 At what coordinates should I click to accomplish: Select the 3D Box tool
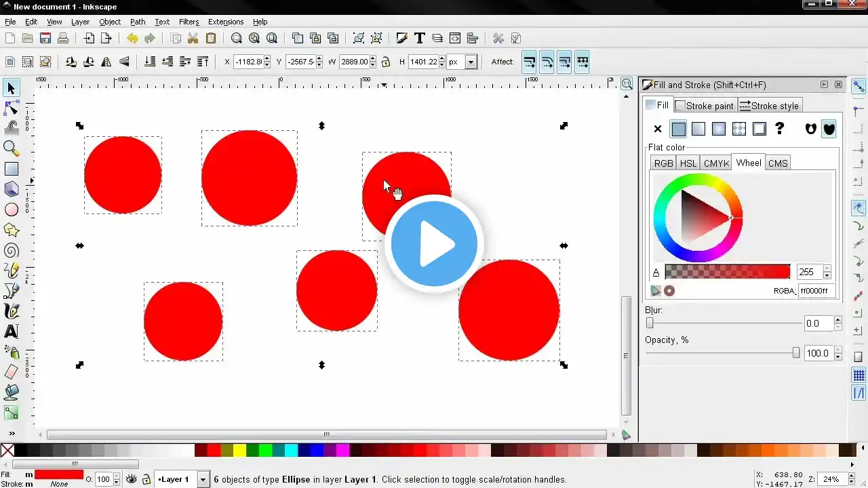pyautogui.click(x=11, y=189)
